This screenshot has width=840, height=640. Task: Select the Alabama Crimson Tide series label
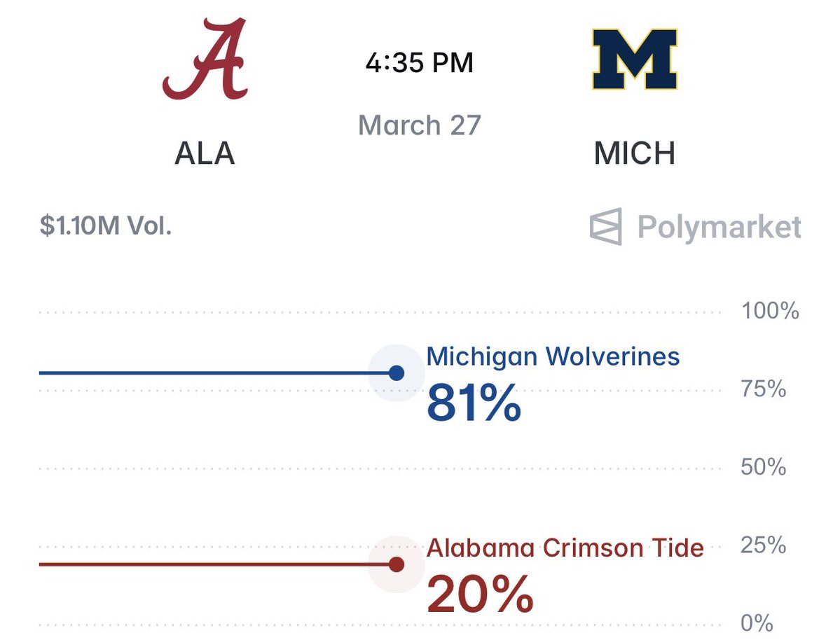[565, 547]
